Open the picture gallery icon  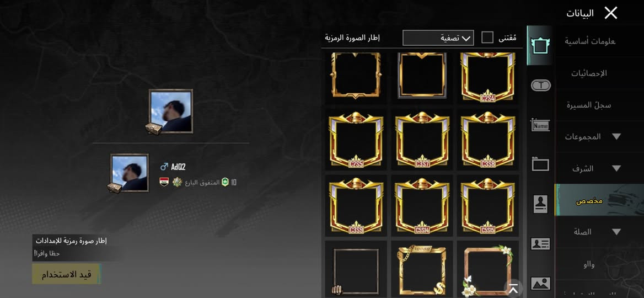540,284
